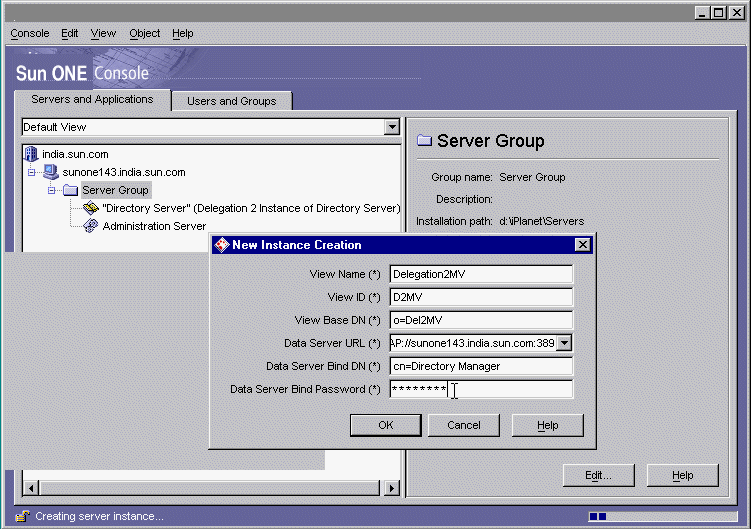
Task: Select Administration Server tree item
Action: click(154, 226)
